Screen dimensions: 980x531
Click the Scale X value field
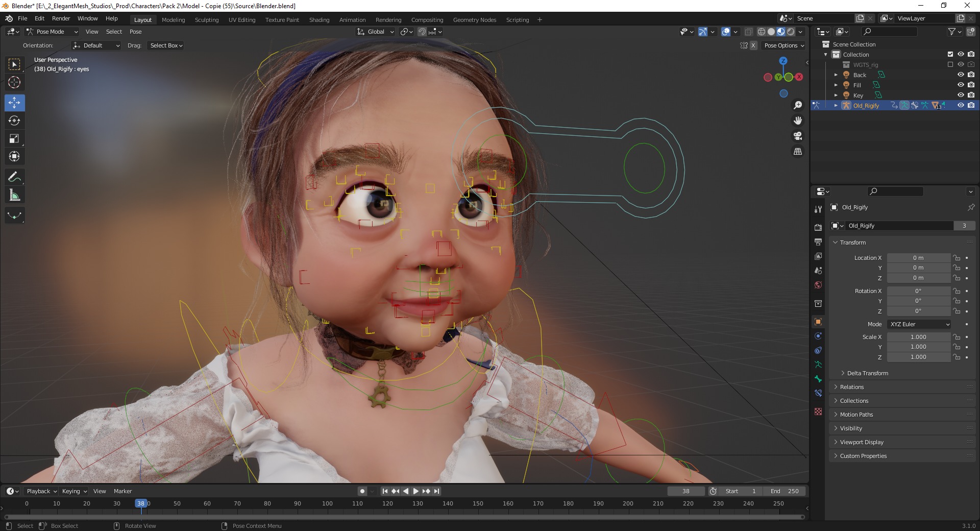tap(918, 337)
